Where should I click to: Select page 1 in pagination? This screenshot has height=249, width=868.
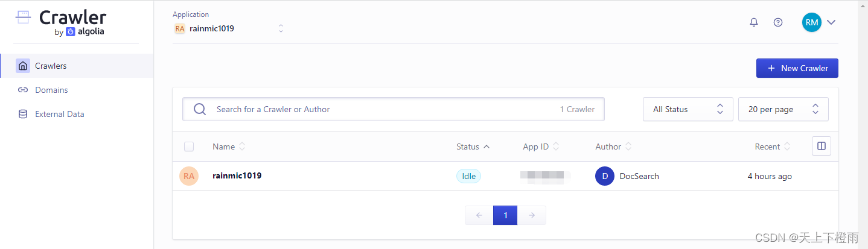pos(505,215)
